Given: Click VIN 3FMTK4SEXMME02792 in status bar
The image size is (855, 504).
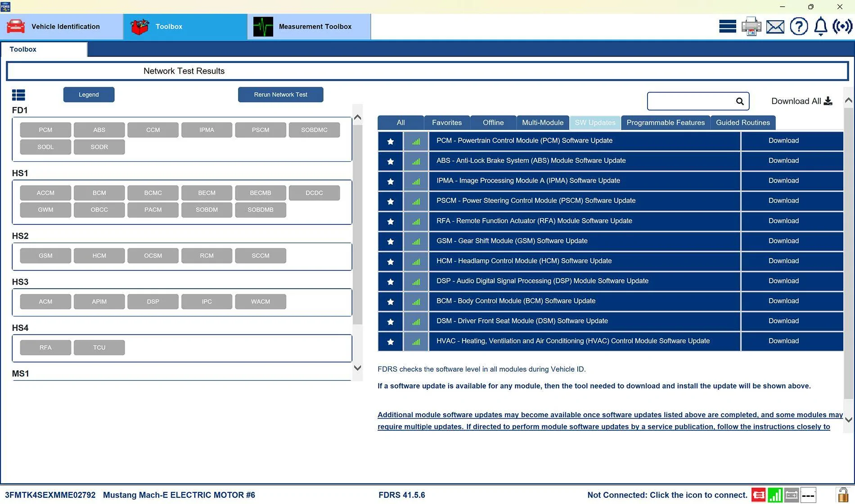Looking at the screenshot, I should [x=50, y=495].
